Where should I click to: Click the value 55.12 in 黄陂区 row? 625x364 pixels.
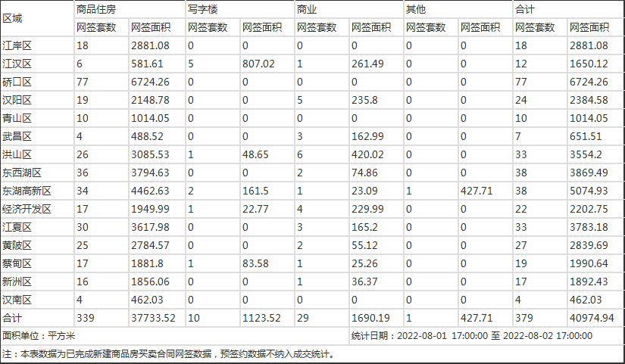coord(364,245)
